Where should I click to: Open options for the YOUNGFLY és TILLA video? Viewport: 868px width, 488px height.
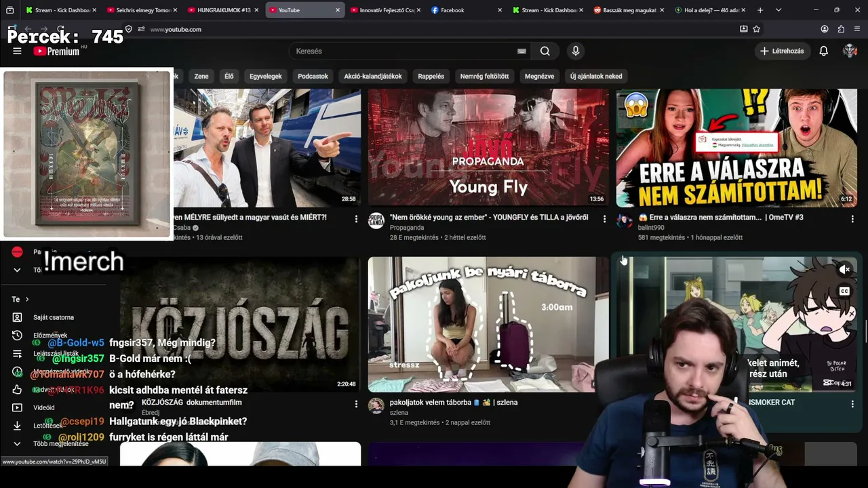coord(604,219)
